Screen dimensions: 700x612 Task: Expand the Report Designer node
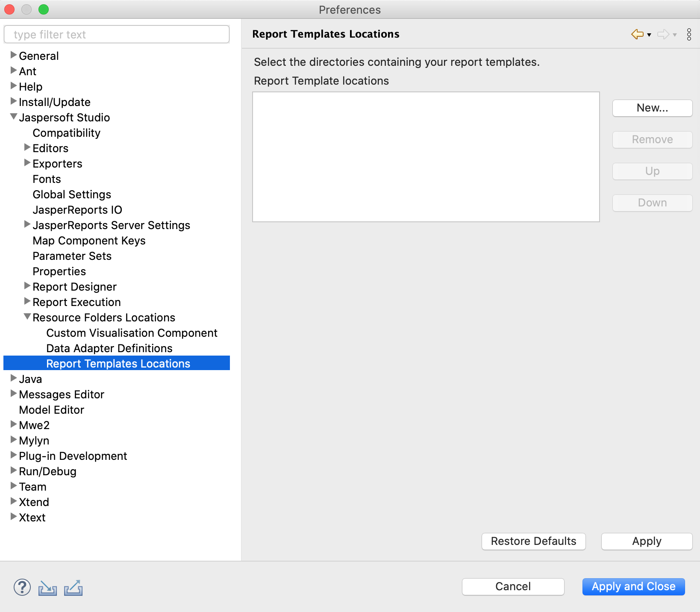click(27, 286)
